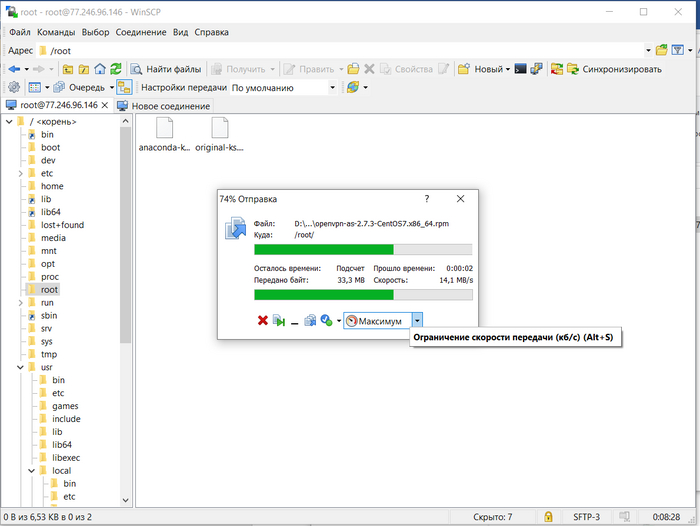Click the lock icon in the status bar
The image size is (700, 526).
click(x=548, y=517)
